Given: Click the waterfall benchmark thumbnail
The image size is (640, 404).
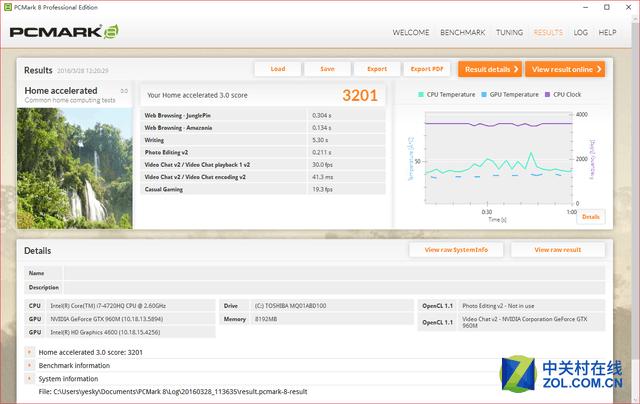Looking at the screenshot, I should [x=75, y=168].
